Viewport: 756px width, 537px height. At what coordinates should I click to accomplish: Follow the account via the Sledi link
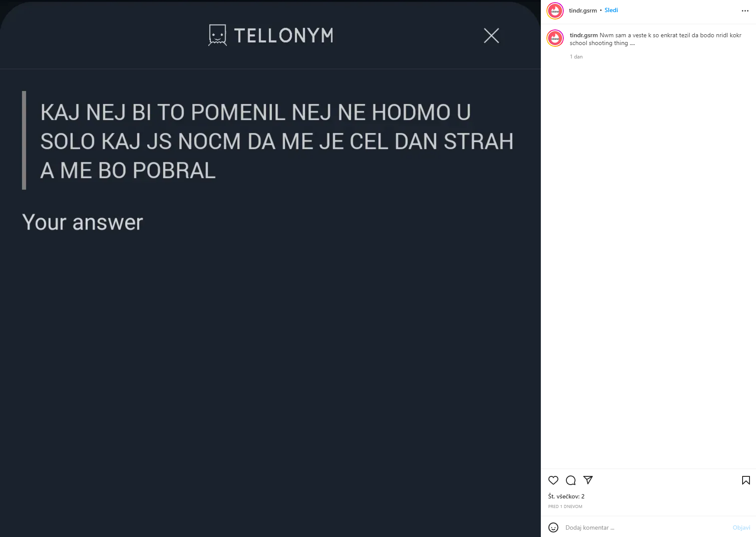[x=611, y=10]
